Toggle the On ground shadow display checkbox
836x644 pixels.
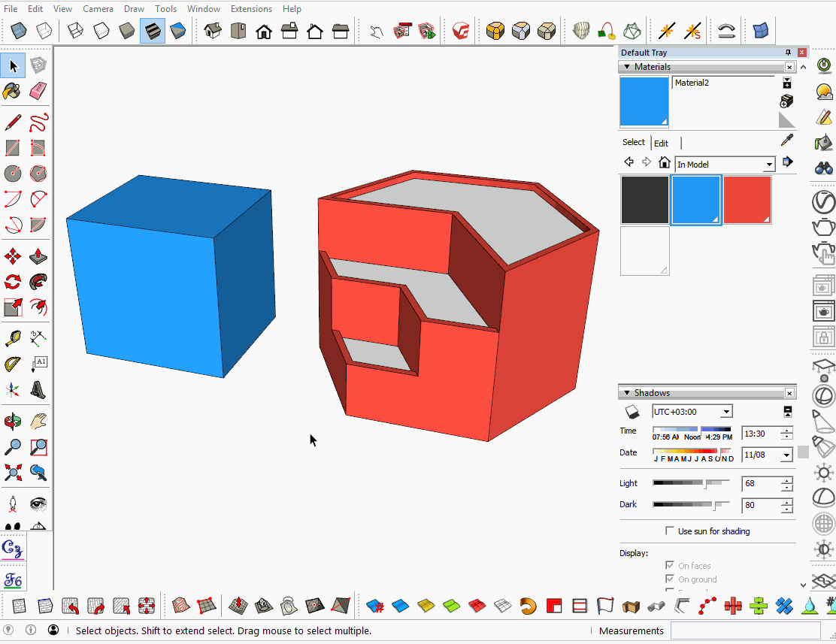point(669,579)
